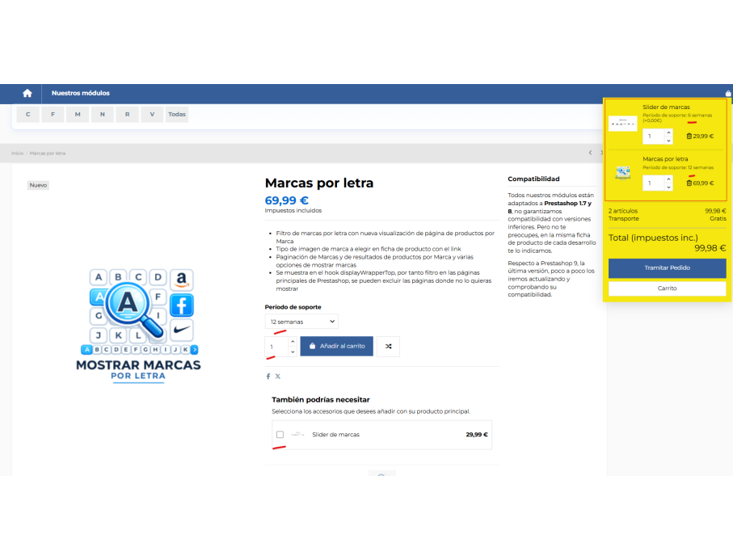Screen dimensions: 733x560
Task: Increase Slider de marcas cart quantity
Action: 668,133
